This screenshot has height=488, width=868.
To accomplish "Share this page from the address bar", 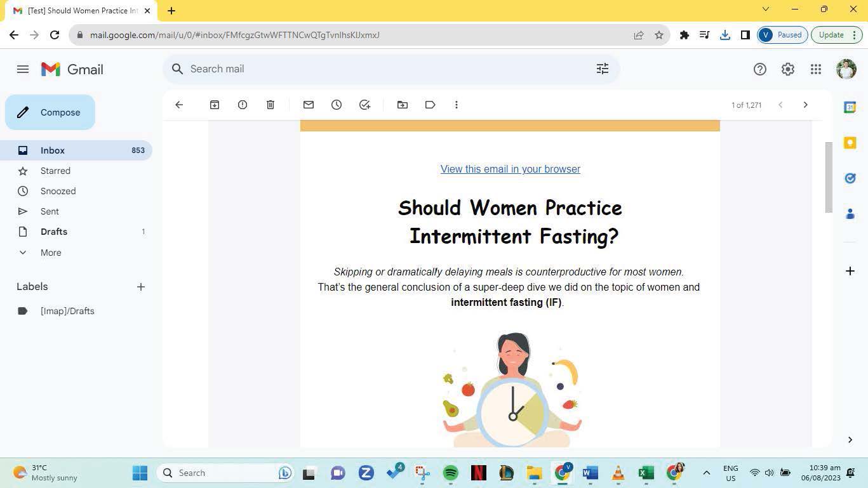I will click(x=639, y=35).
